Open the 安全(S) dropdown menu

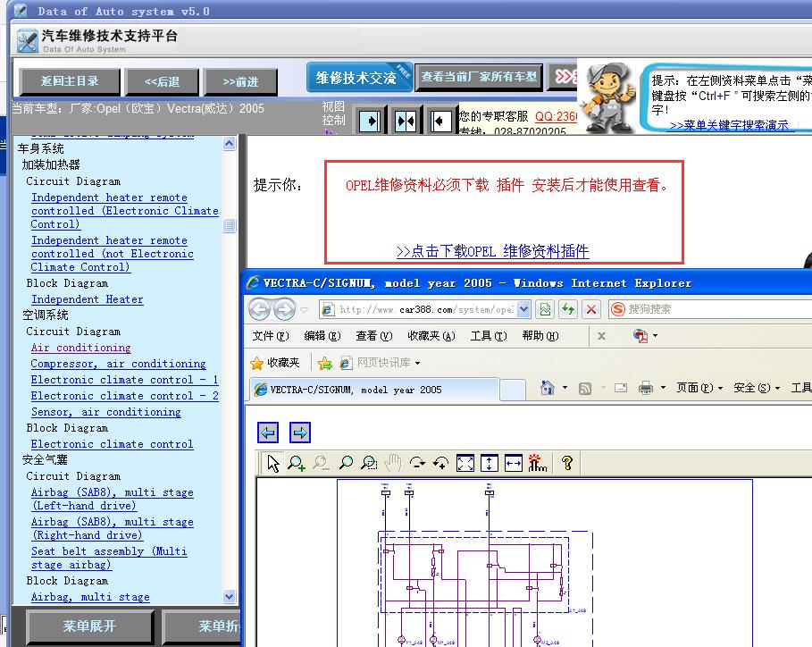pyautogui.click(x=757, y=388)
